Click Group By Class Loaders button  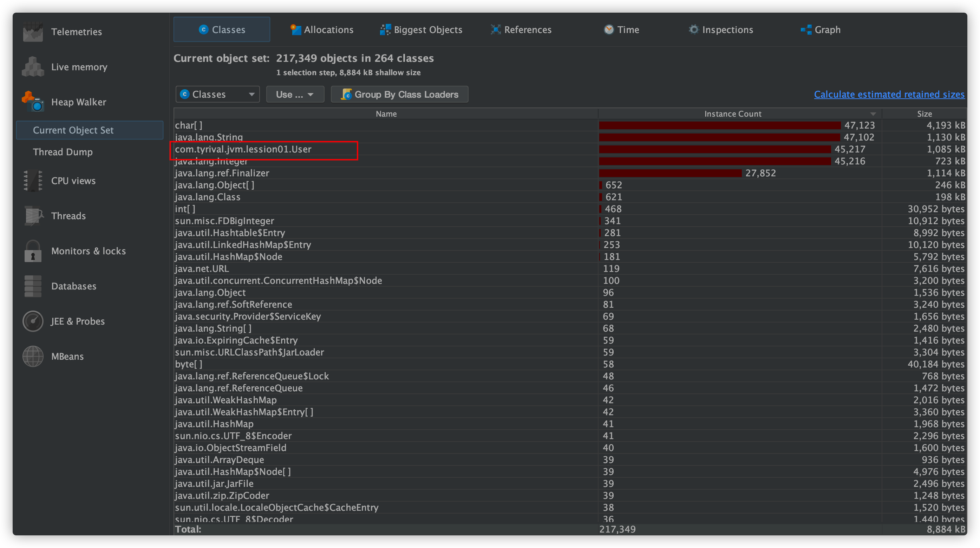399,94
